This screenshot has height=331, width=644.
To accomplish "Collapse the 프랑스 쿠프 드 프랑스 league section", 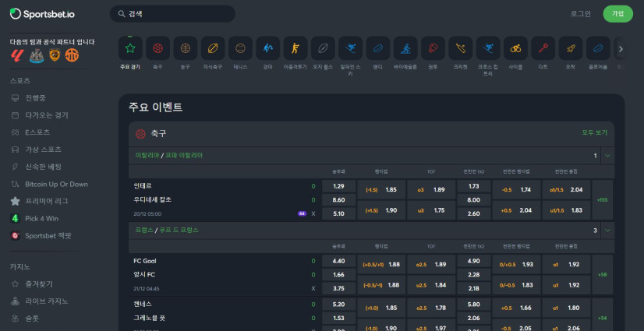I will [607, 231].
